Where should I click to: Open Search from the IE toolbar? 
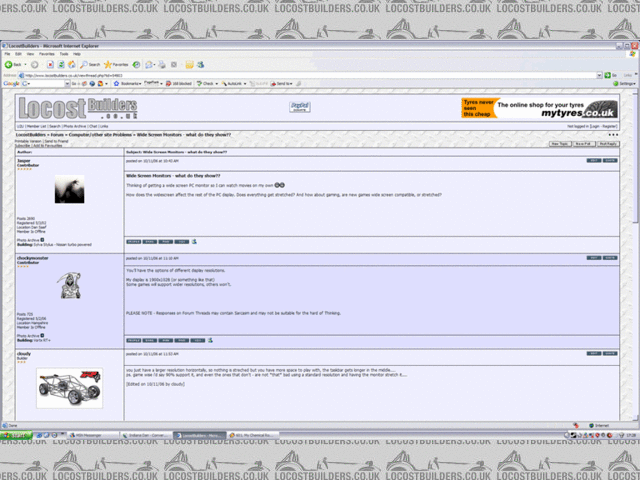(90, 64)
